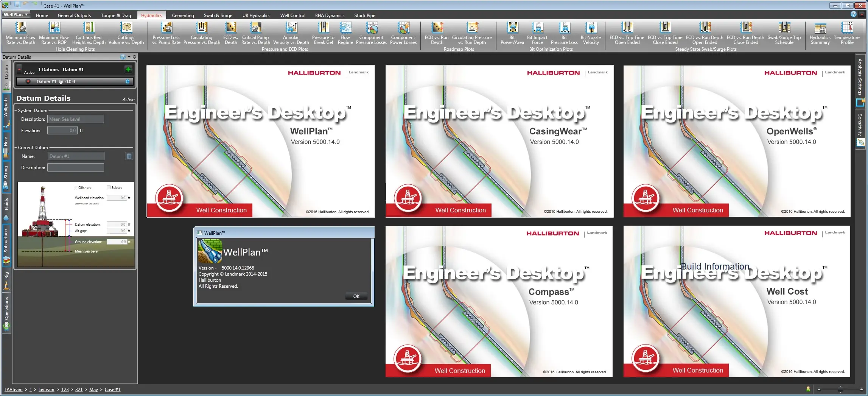Collapse the datums list with the red arrow
The height and width of the screenshot is (396, 868).
pos(19,69)
